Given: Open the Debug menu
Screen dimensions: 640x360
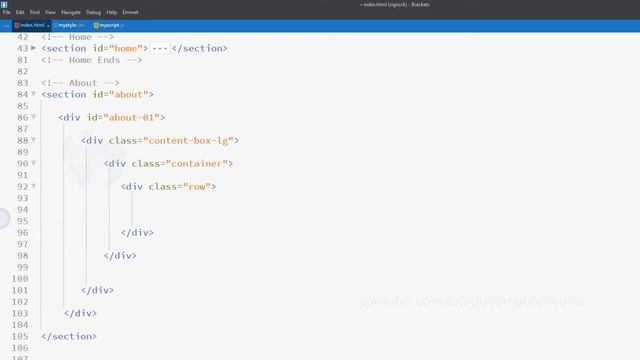Looking at the screenshot, I should 93,12.
